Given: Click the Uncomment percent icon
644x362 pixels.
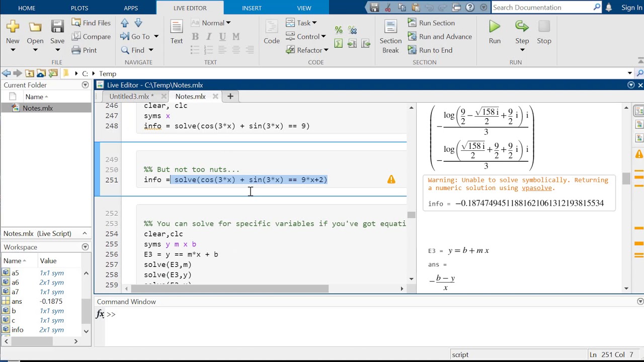Looking at the screenshot, I should point(353,30).
